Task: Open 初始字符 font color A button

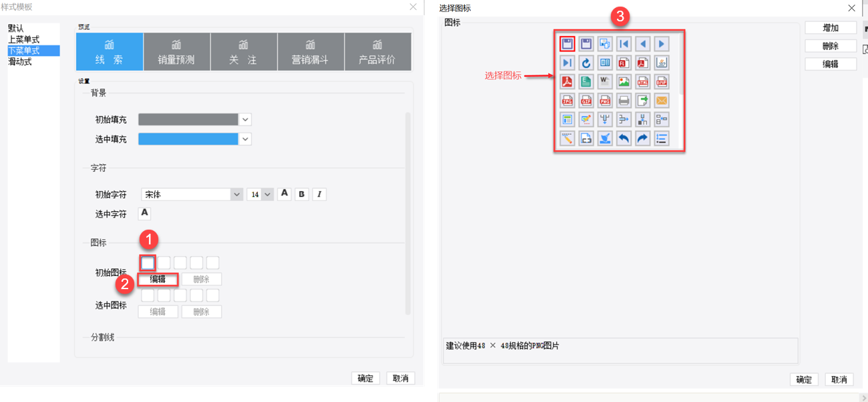Action: coord(284,194)
